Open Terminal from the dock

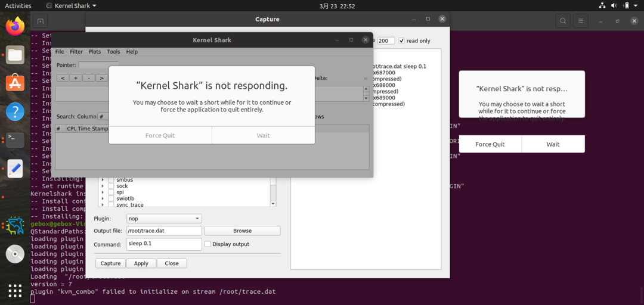(x=15, y=140)
